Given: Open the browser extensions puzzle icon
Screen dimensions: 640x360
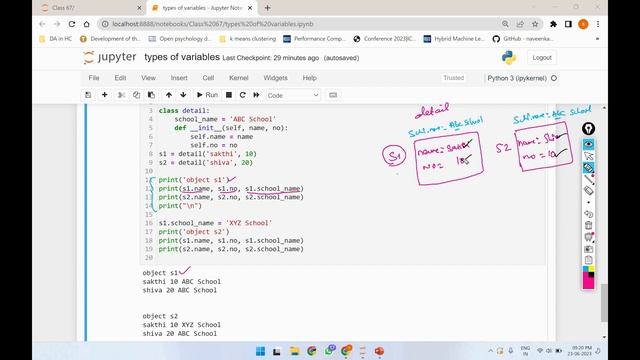Looking at the screenshot, I should pyautogui.click(x=553, y=24).
